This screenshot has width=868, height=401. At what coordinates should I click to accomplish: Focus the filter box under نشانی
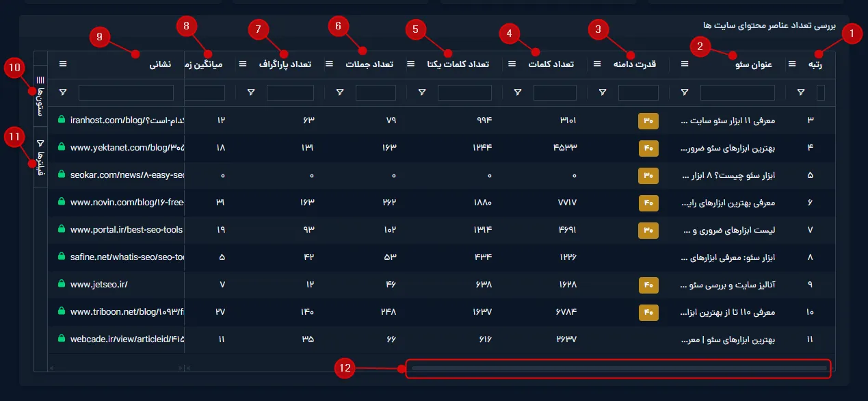(x=126, y=92)
